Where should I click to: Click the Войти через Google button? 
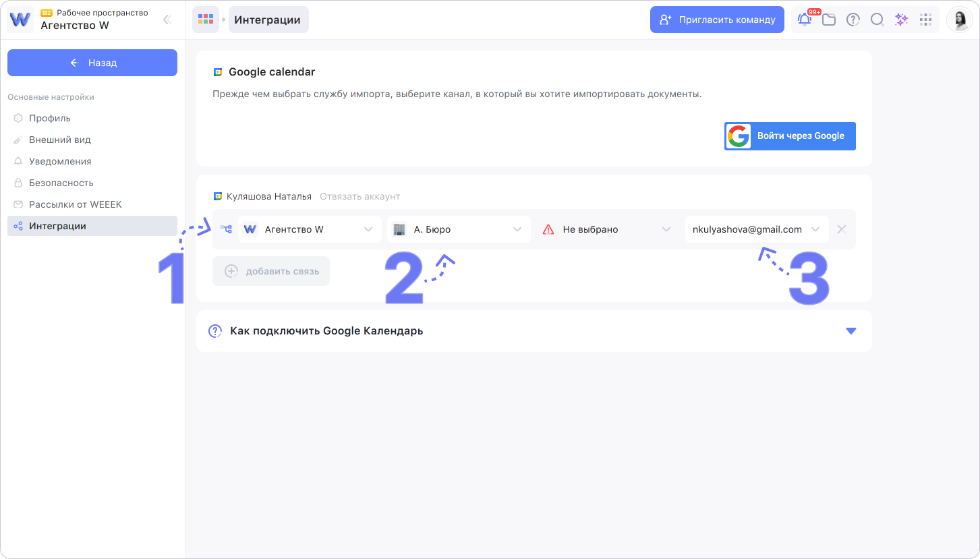coord(790,136)
